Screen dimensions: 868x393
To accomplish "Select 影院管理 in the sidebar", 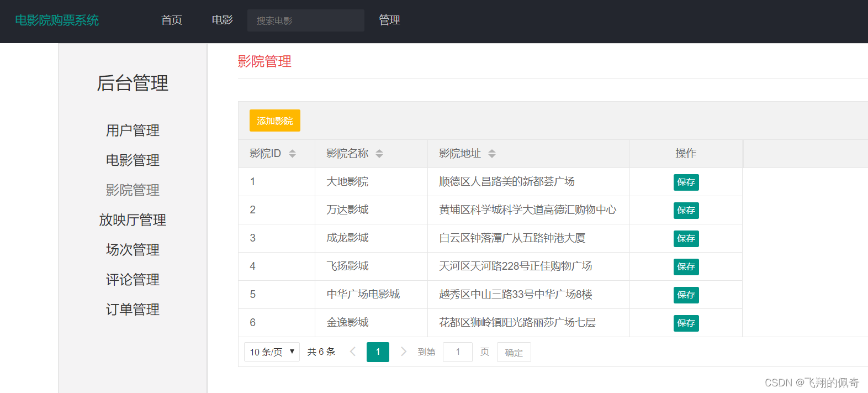I will (133, 190).
